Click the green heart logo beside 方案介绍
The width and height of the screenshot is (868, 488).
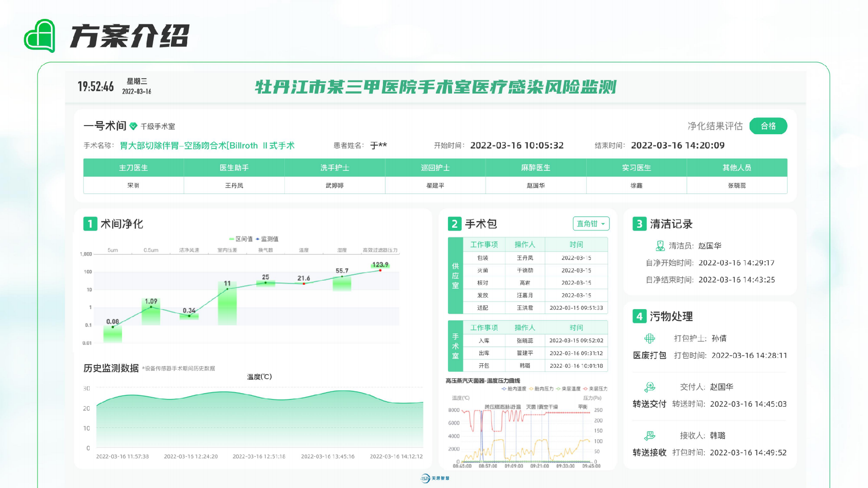click(40, 36)
